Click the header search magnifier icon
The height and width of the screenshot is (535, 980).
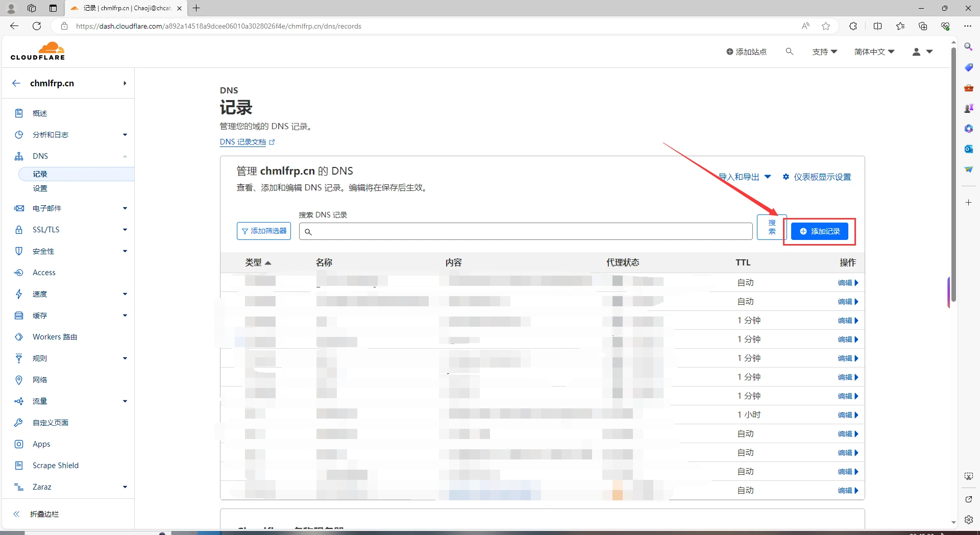789,52
